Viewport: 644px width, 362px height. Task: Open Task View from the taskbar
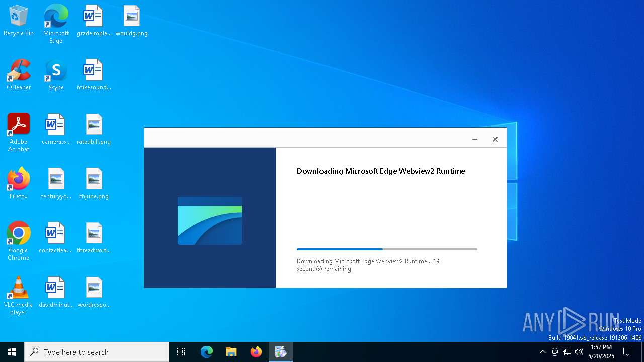point(181,352)
